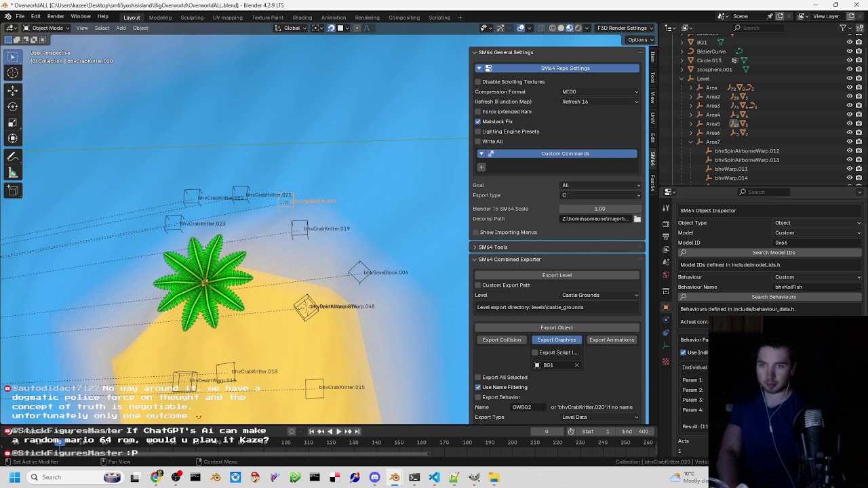Image resolution: width=868 pixels, height=488 pixels.
Task: Open Compression Format dropdown MIO0
Action: 599,92
